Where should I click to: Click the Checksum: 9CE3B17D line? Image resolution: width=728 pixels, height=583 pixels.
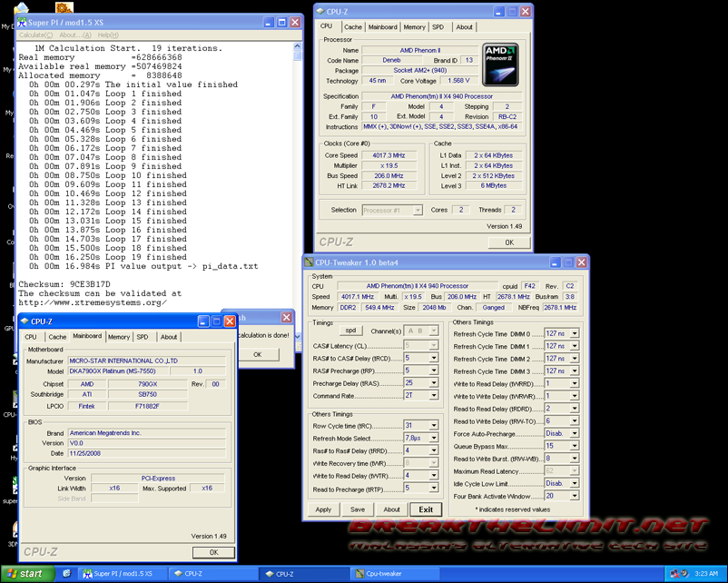coord(64,284)
